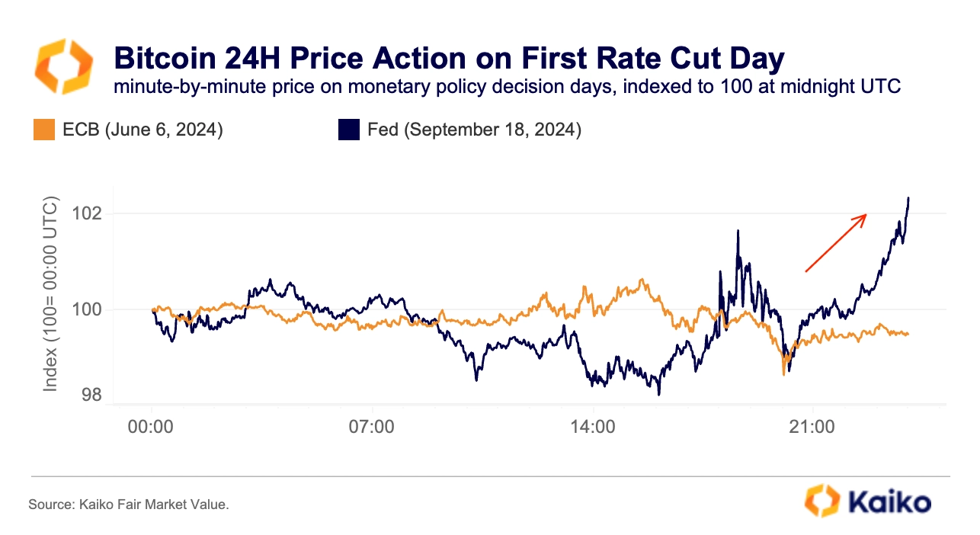980x535 pixels.
Task: Click the orange ECB legend swatch
Action: point(45,130)
